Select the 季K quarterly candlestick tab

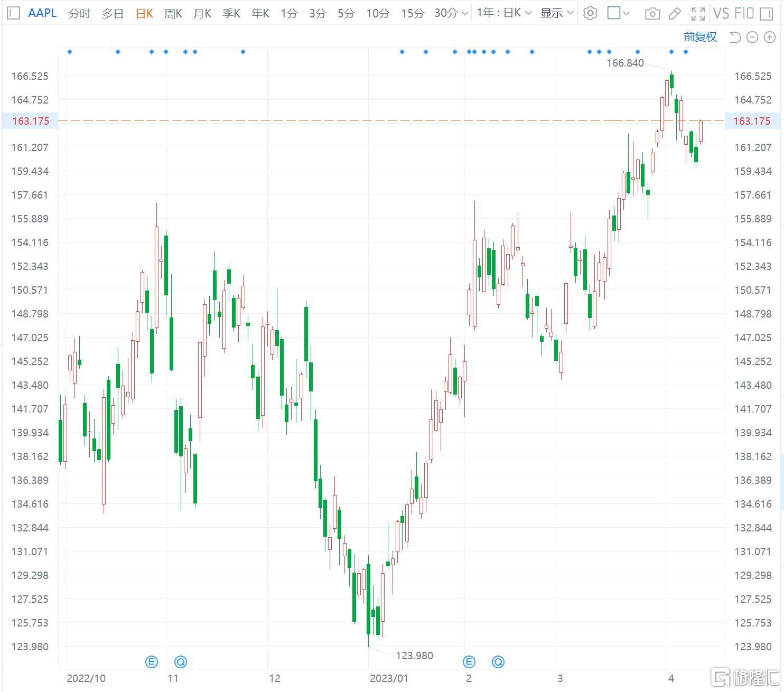point(231,13)
